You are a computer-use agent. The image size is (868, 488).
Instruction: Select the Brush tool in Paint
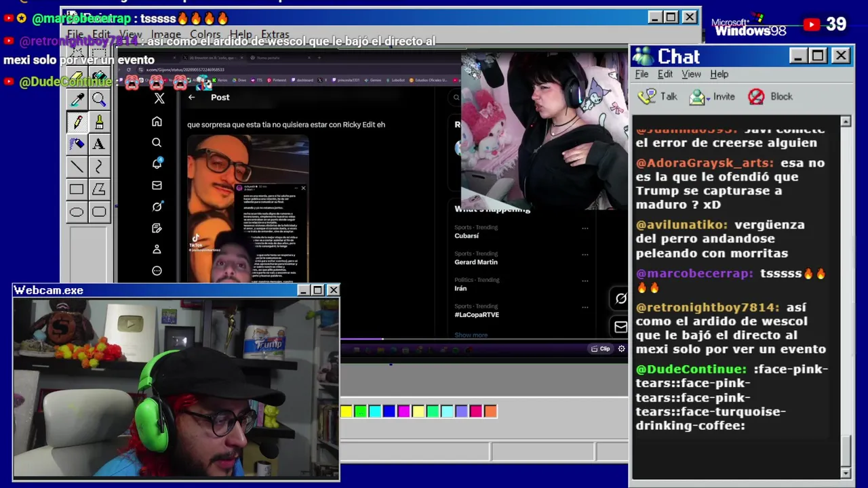[99, 122]
